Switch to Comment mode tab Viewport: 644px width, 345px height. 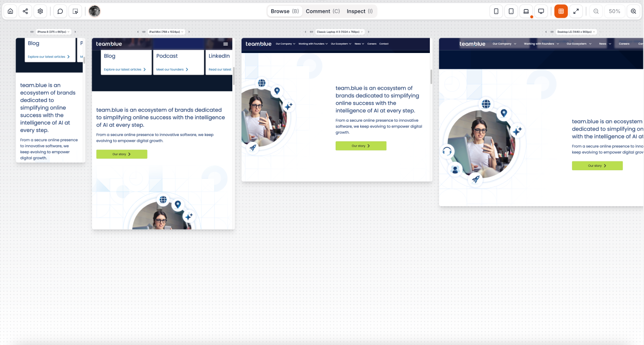coord(322,11)
